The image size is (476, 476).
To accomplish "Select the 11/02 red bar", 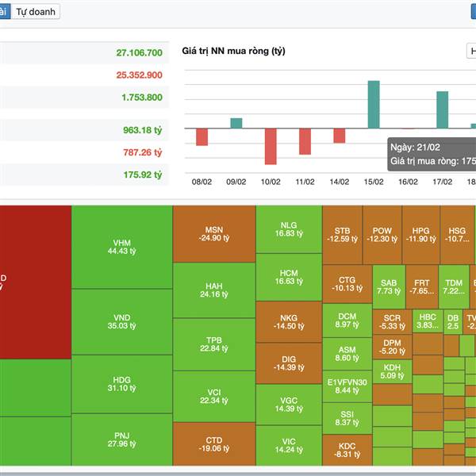I will pos(305,141).
